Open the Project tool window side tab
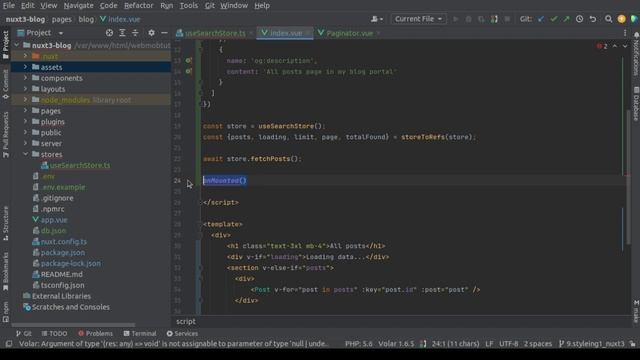This screenshot has height=360, width=640. tap(5, 44)
